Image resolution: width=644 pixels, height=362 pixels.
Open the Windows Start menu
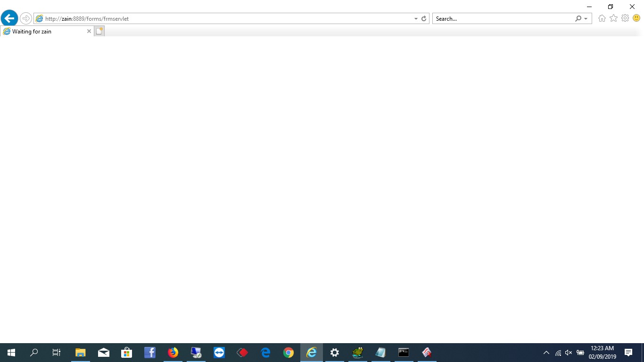tap(11, 353)
